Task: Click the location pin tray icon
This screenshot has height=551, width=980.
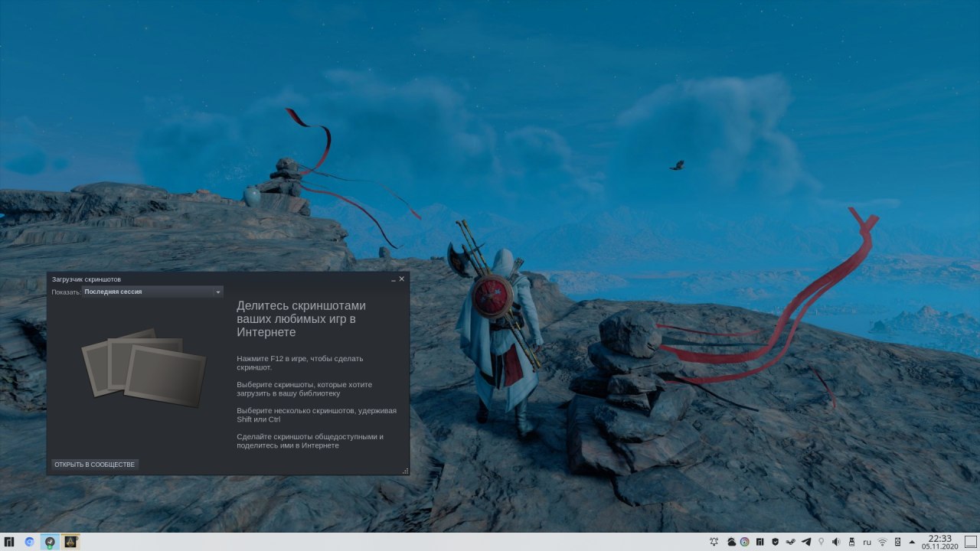Action: pos(821,542)
